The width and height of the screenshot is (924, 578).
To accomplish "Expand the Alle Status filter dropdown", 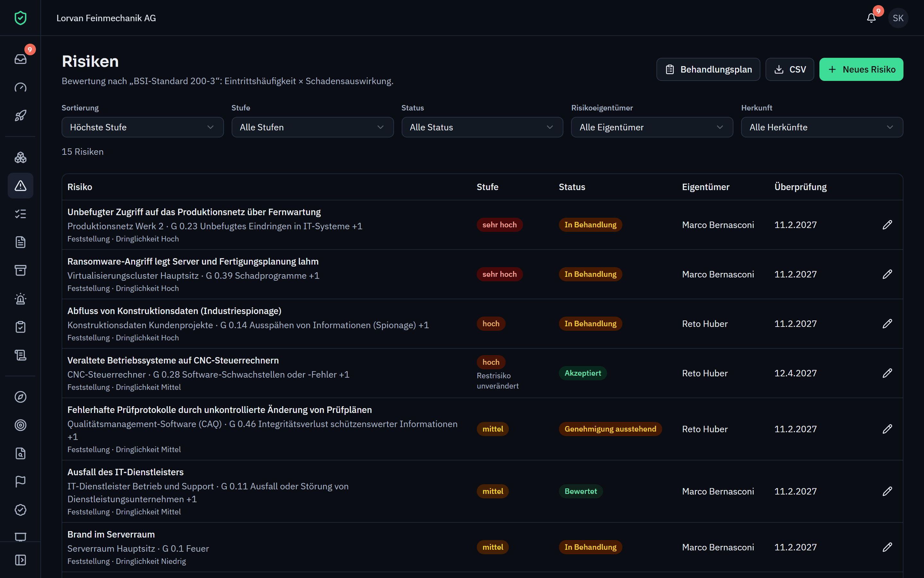I will point(482,127).
